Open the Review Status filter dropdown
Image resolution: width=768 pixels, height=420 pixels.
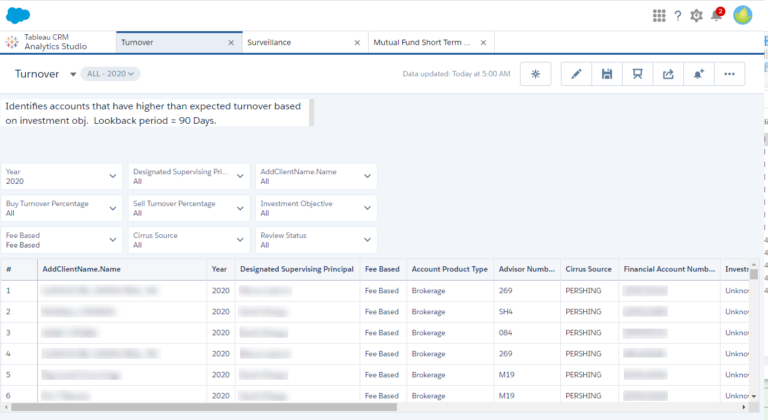coord(316,240)
